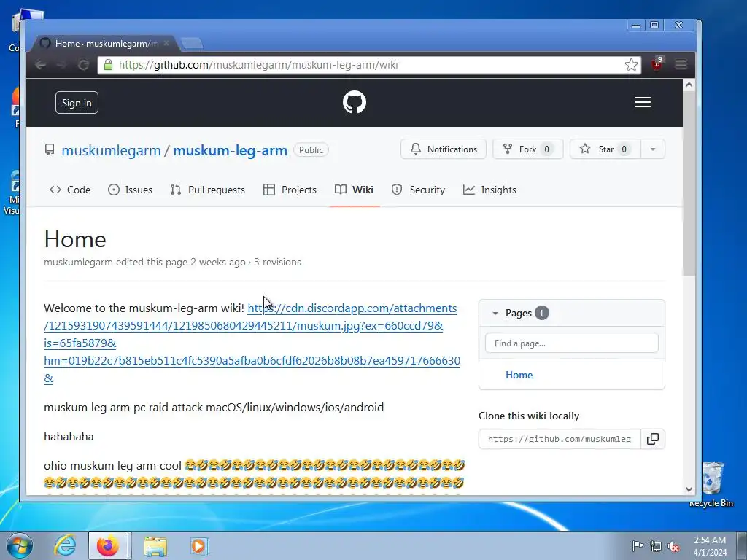Screen dimensions: 747x560
Task: Open the Code tab
Action: click(70, 190)
